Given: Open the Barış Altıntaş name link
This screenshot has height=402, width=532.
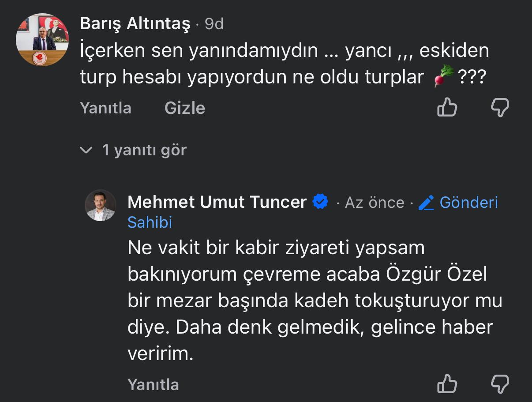Looking at the screenshot, I should tap(135, 23).
